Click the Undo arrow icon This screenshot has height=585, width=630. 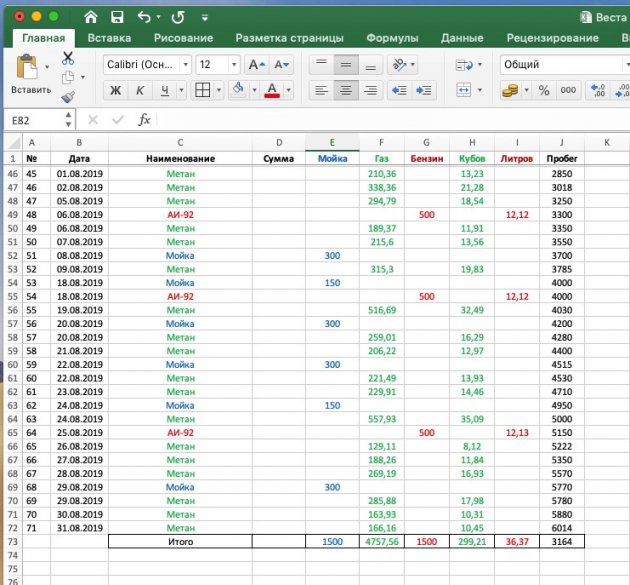pos(143,17)
